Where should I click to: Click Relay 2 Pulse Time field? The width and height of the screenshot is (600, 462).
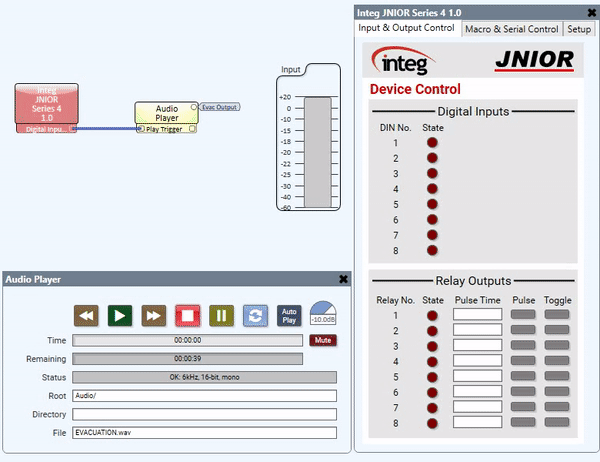point(478,330)
